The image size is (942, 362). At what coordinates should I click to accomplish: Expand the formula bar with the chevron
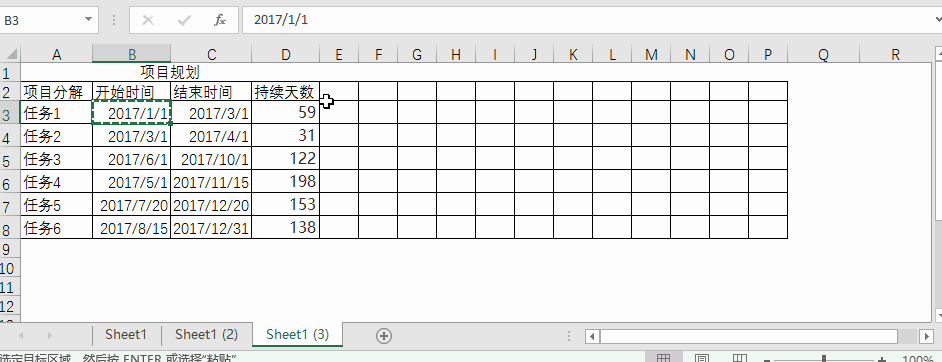pos(937,20)
